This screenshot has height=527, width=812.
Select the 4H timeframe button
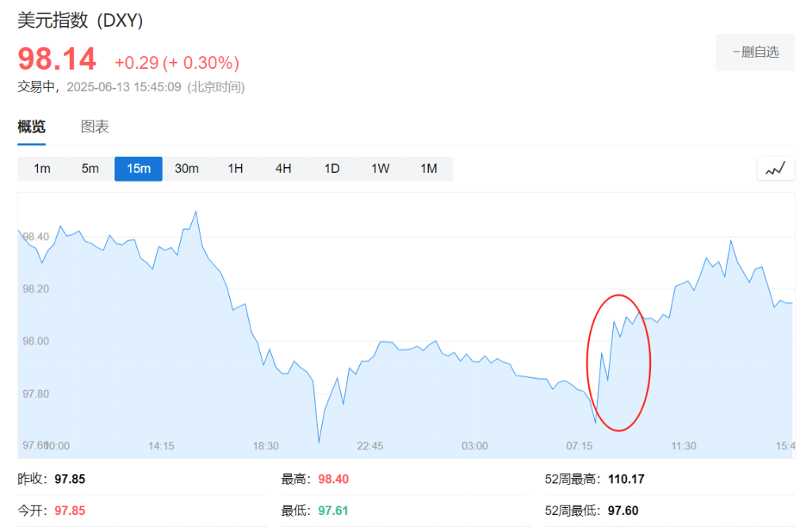(x=283, y=168)
